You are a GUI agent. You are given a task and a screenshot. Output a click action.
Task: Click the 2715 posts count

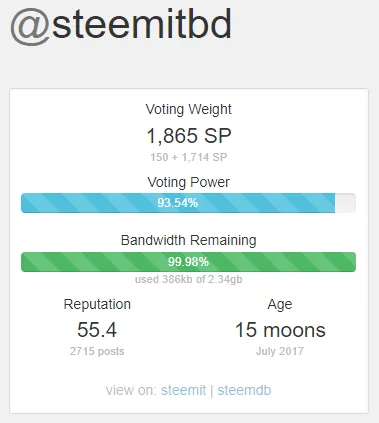[97, 351]
